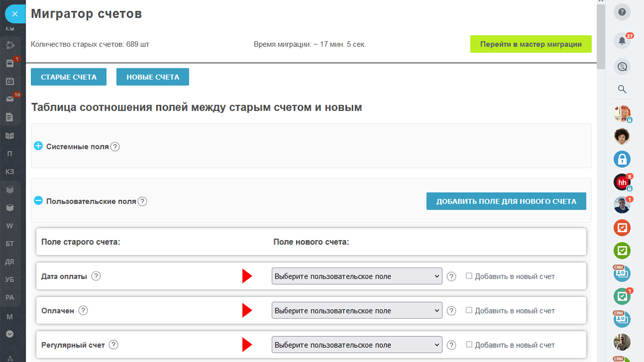Click question mark next to Дата оплаты

click(96, 276)
